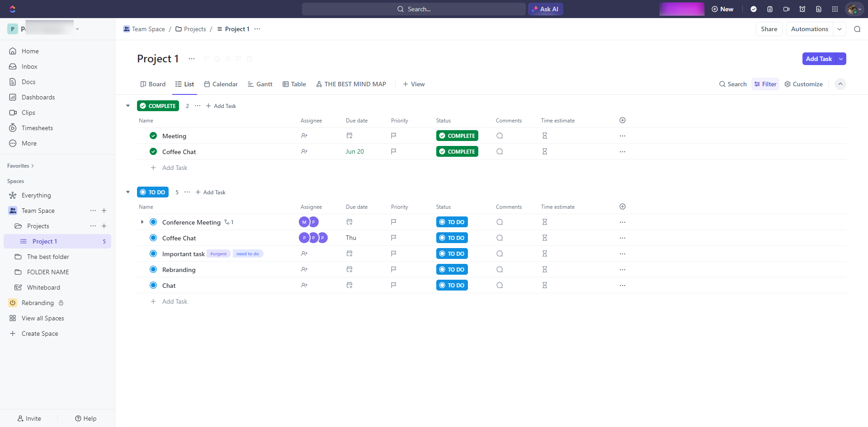The image size is (868, 427).
Task: Set due date for Rebranding task
Action: click(x=349, y=269)
